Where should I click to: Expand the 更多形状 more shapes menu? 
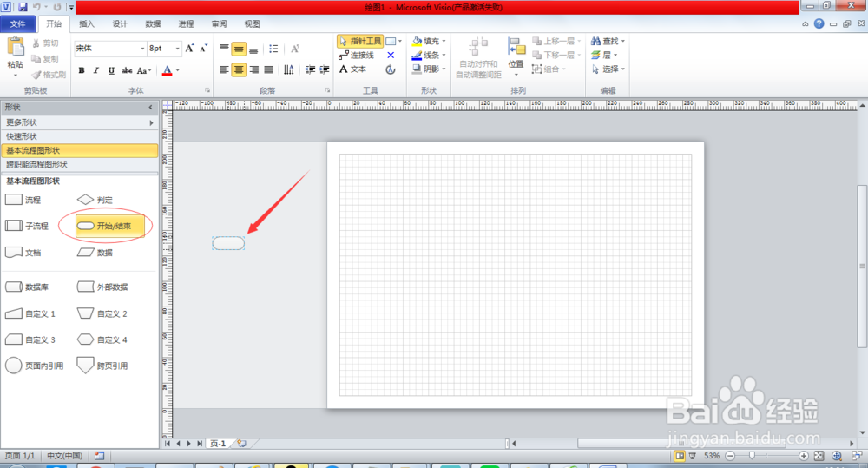click(79, 122)
